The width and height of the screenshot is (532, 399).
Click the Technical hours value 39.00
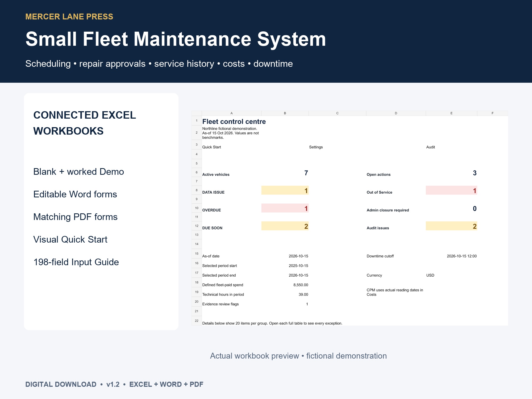coord(303,294)
